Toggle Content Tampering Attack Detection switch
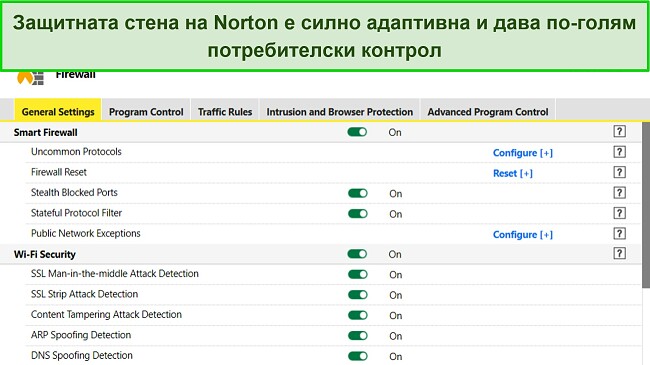 tap(358, 315)
